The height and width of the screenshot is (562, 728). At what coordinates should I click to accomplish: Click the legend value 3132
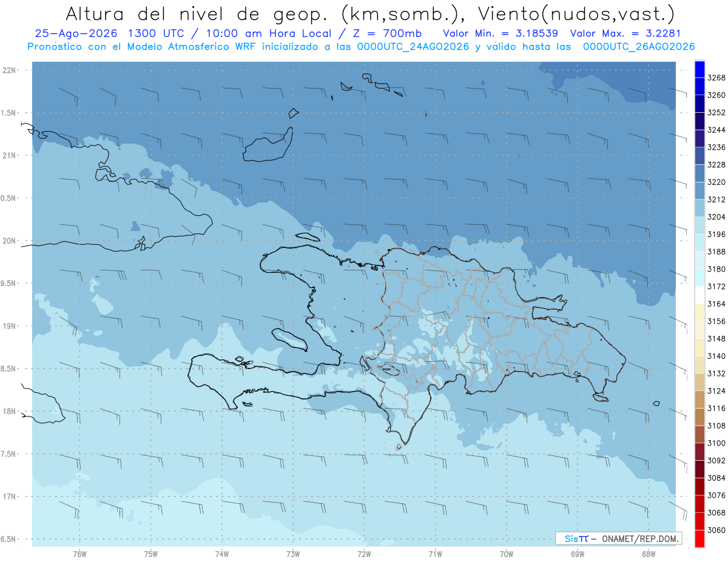pos(716,373)
